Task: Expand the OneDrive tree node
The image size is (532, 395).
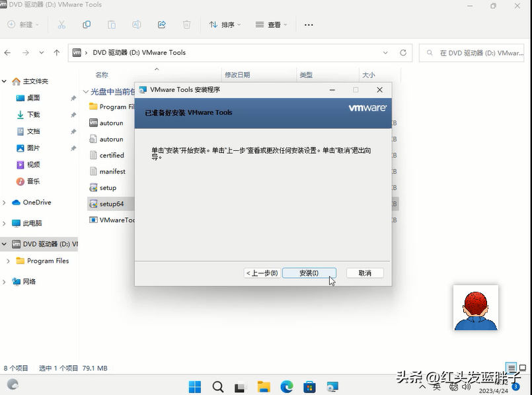Action: point(4,202)
